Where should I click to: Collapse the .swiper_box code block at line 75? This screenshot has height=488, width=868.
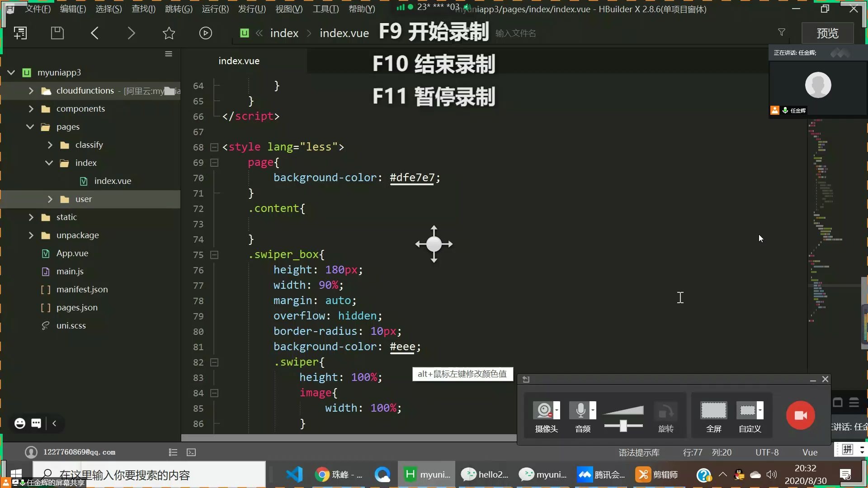[x=214, y=255]
